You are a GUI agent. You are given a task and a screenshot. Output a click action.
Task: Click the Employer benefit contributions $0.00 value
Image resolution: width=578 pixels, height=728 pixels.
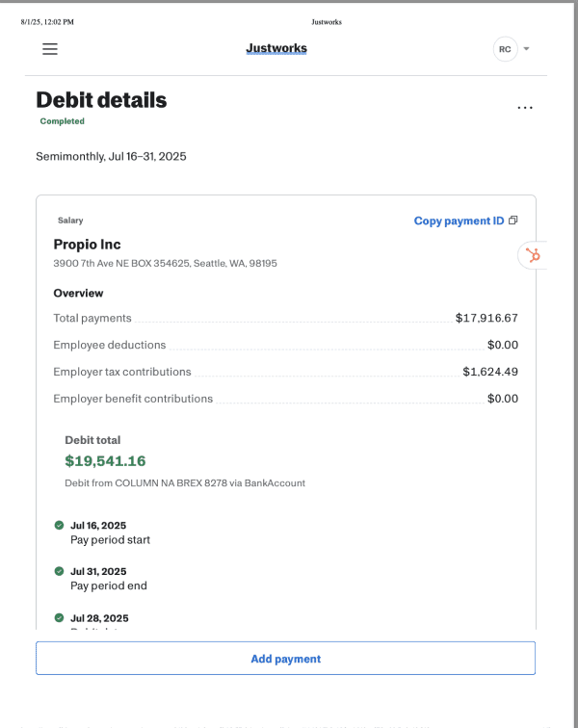[x=503, y=399]
